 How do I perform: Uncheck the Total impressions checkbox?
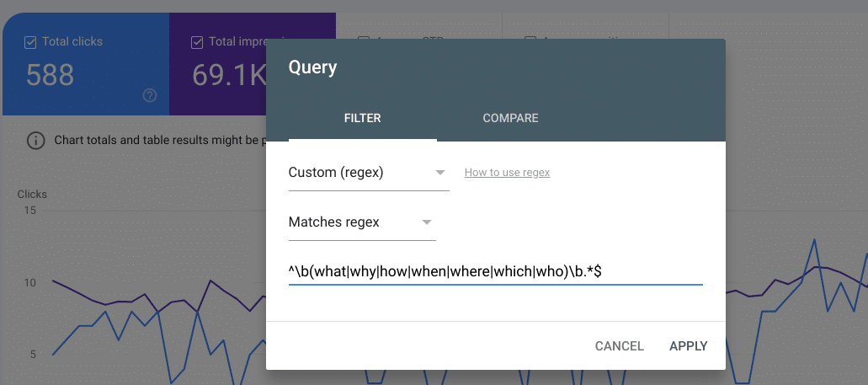pyautogui.click(x=196, y=41)
